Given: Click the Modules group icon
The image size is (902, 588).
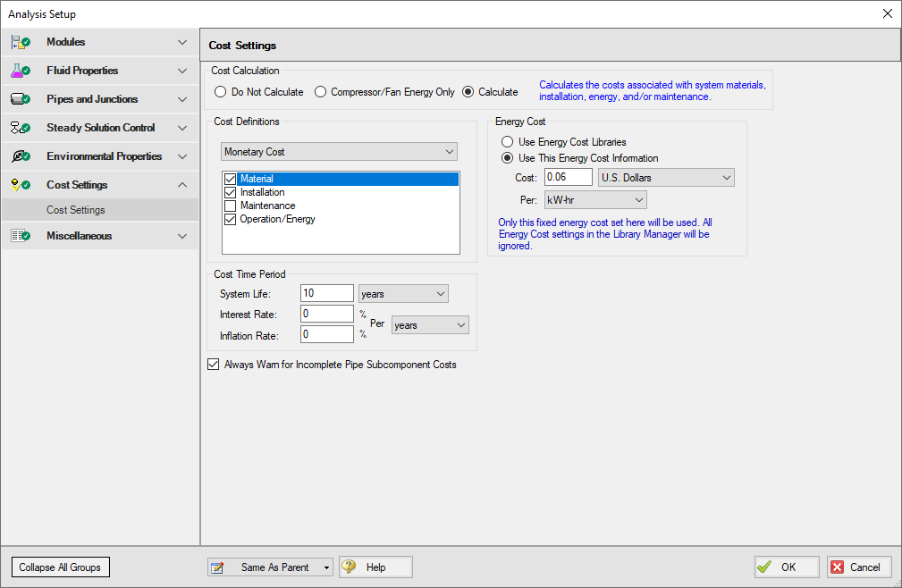Looking at the screenshot, I should 21,42.
